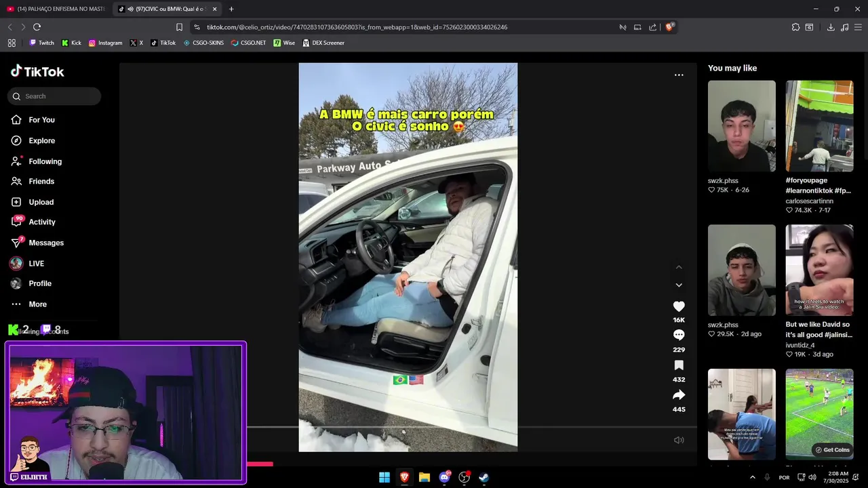Bookmark the video via the favorites icon
This screenshot has height=488, width=868.
[679, 365]
